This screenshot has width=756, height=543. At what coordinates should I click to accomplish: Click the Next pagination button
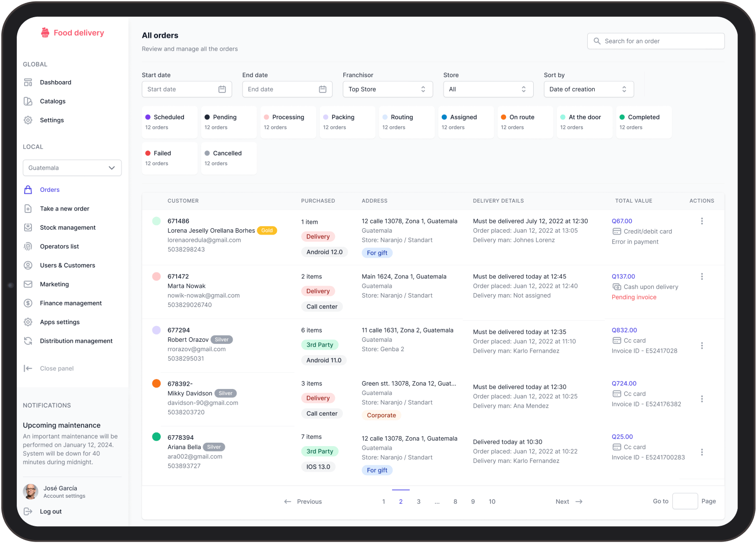[x=569, y=502]
